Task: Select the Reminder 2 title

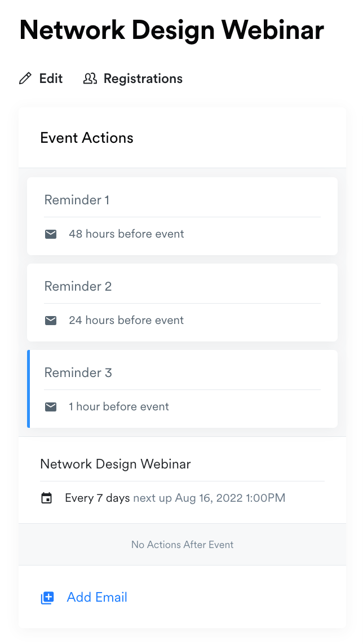Action: (x=78, y=286)
